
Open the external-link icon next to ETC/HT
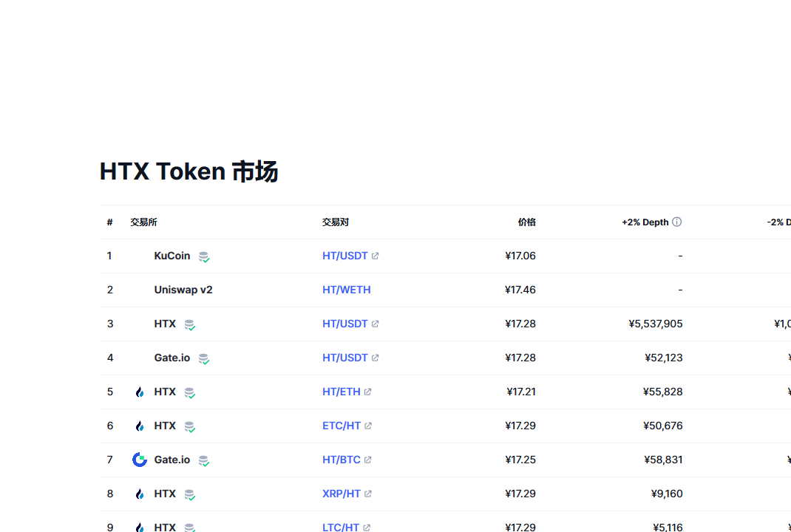coord(368,426)
